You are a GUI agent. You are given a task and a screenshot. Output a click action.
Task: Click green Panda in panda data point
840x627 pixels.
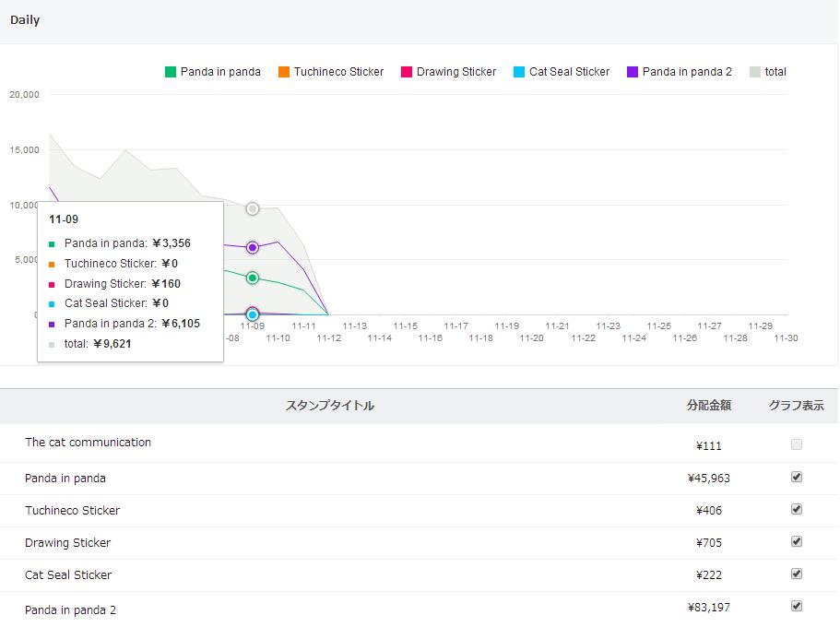(x=253, y=278)
